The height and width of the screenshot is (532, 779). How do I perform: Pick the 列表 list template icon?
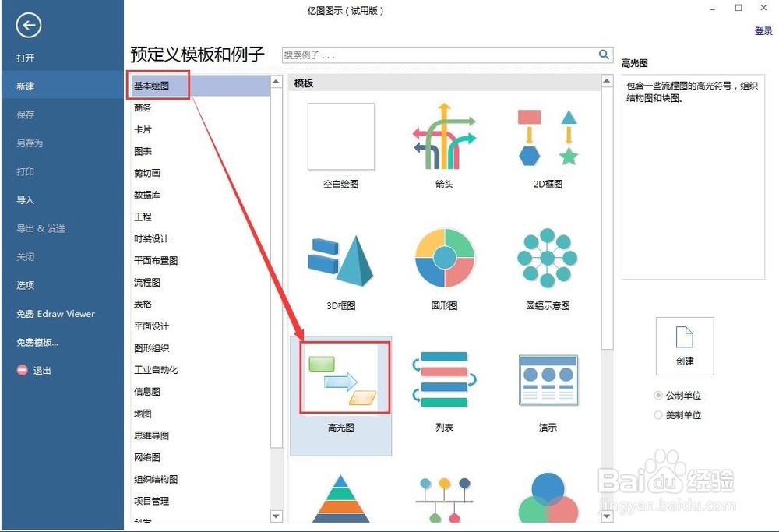click(x=444, y=379)
